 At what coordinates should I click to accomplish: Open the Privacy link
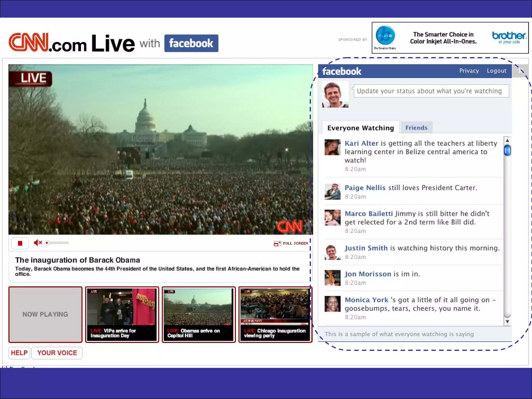coord(469,71)
